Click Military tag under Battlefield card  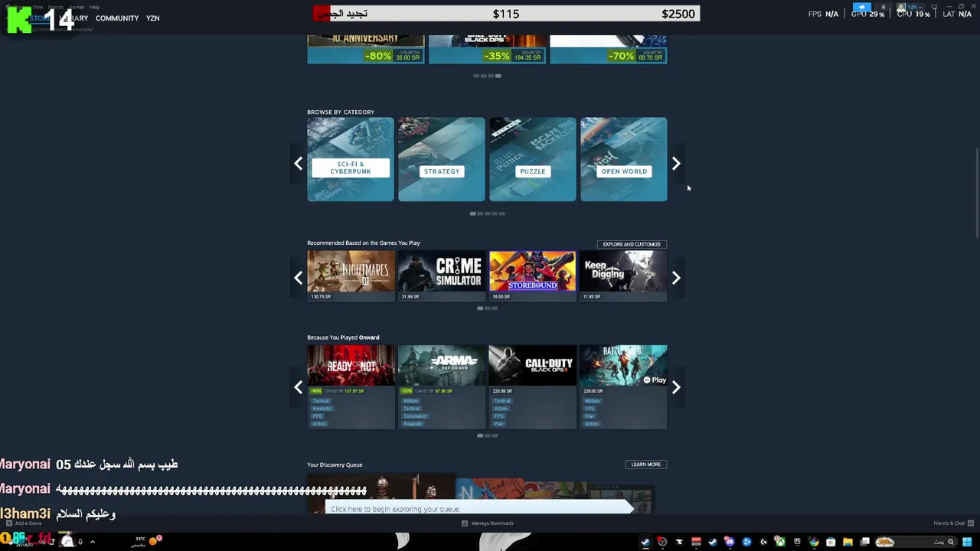coord(593,401)
